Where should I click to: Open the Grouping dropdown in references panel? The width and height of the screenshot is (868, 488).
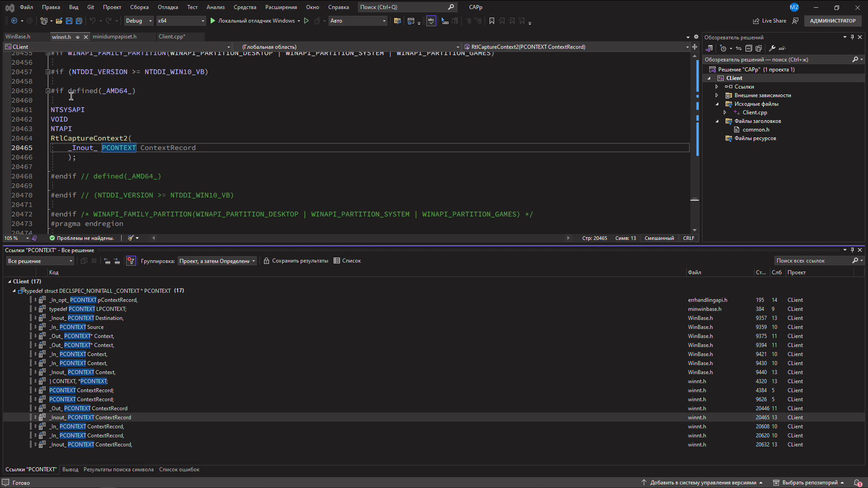point(217,261)
